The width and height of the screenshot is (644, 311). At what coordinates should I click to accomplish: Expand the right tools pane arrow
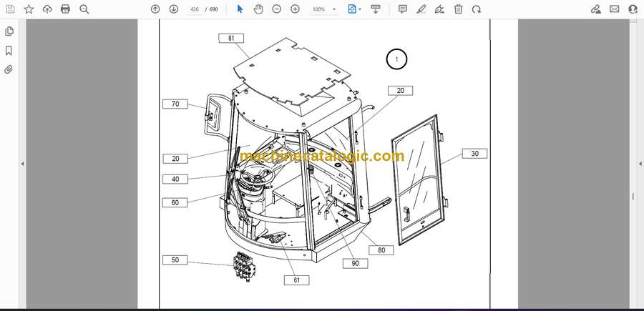pos(640,164)
